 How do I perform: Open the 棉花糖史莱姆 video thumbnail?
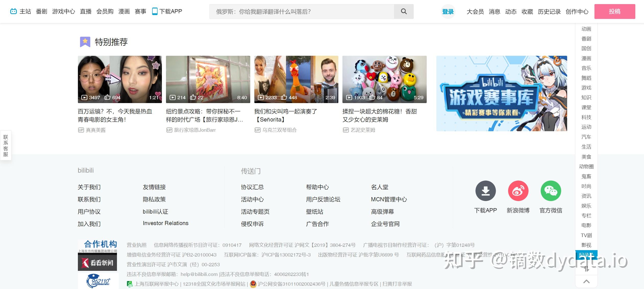[385, 79]
